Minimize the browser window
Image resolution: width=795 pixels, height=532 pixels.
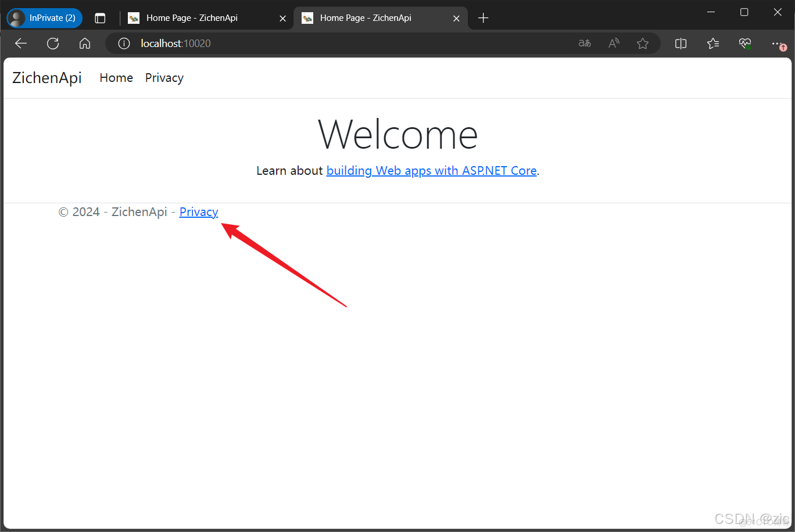[x=710, y=12]
